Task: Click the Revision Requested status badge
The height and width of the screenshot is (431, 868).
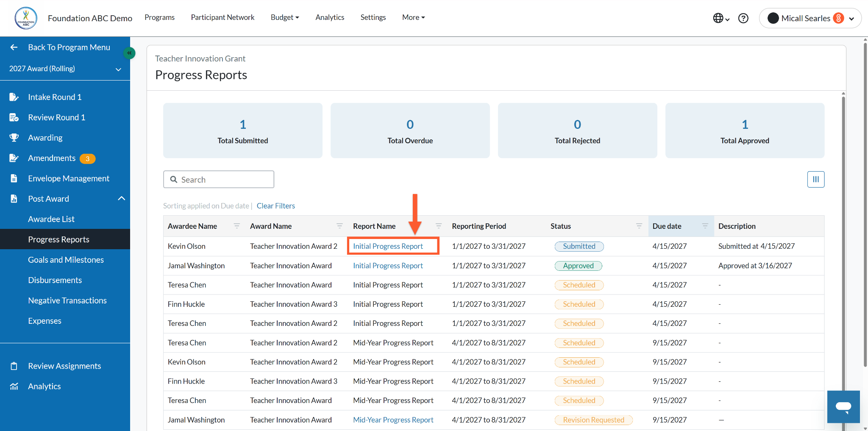Action: point(593,420)
